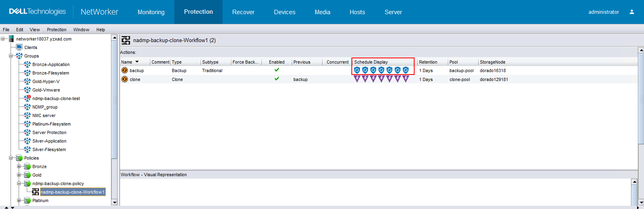Click the Visual Representation panel's scroll up arrow
Screen dimensions: 644x209
[635, 182]
